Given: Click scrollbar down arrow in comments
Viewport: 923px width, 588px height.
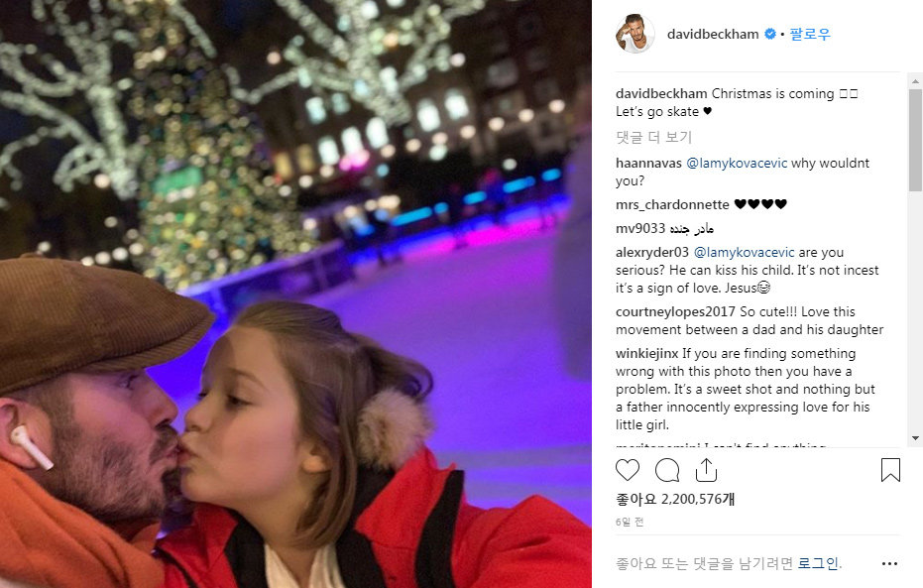Looking at the screenshot, I should point(915,438).
